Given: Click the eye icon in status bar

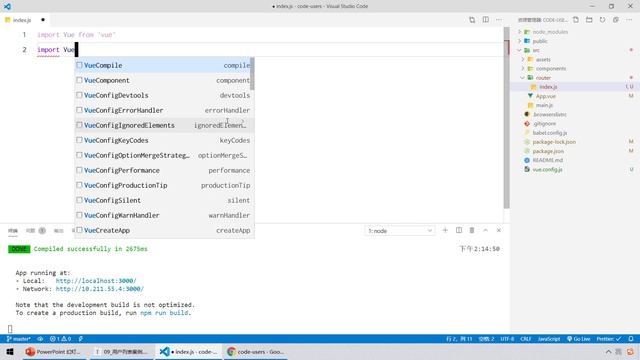Looking at the screenshot, I should tap(40, 339).
